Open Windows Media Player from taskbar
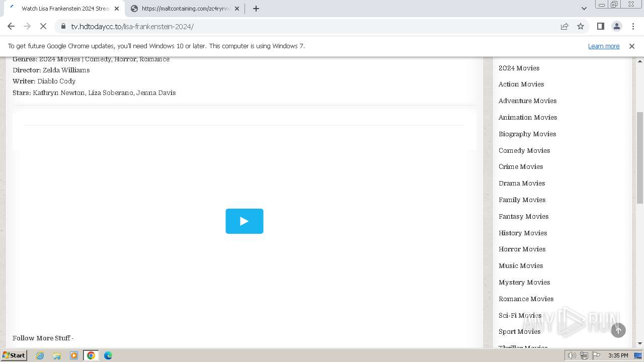This screenshot has width=644, height=362. (74, 355)
